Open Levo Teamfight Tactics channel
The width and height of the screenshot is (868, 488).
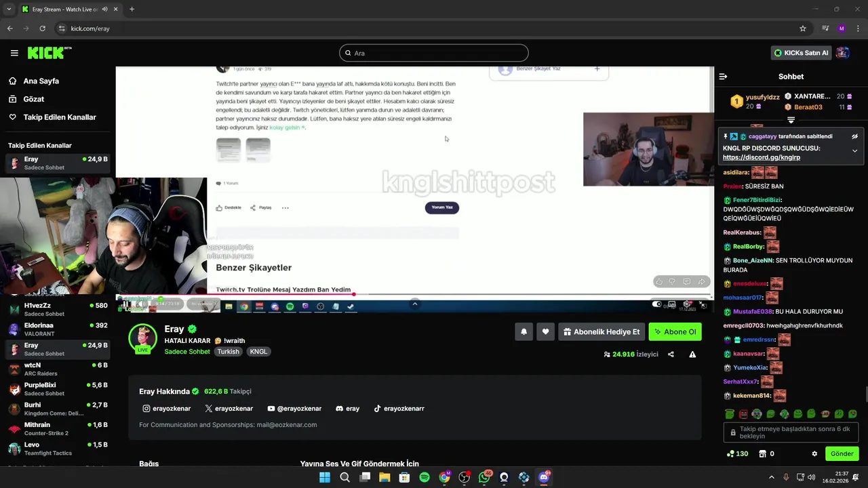[x=58, y=449]
